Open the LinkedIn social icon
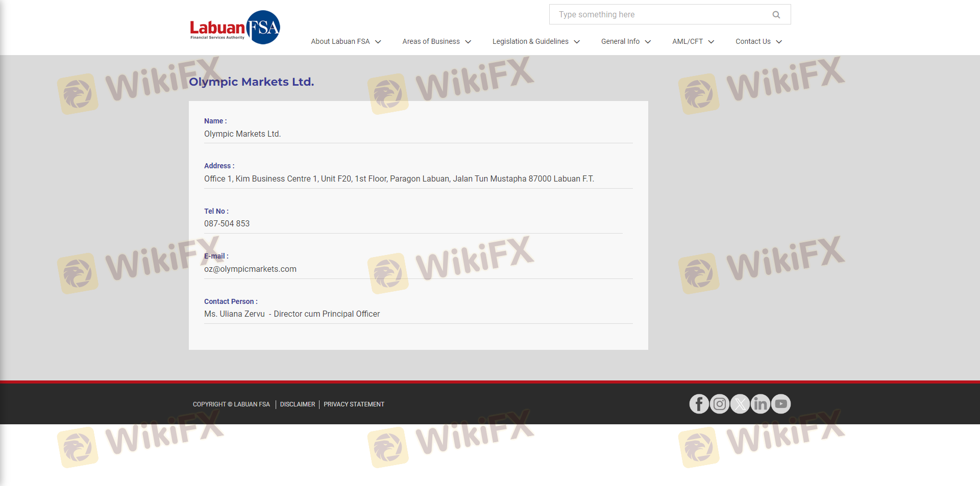Viewport: 980px width, 486px height. tap(761, 404)
